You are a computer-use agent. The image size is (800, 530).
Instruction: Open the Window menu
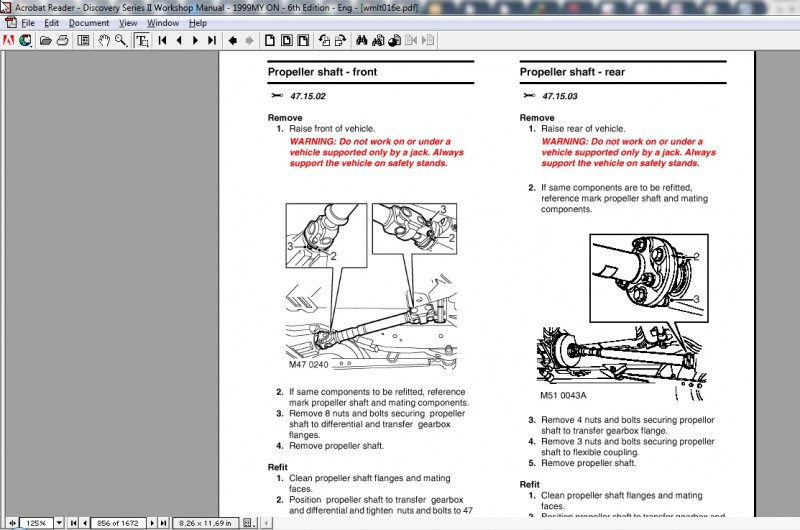(x=163, y=22)
